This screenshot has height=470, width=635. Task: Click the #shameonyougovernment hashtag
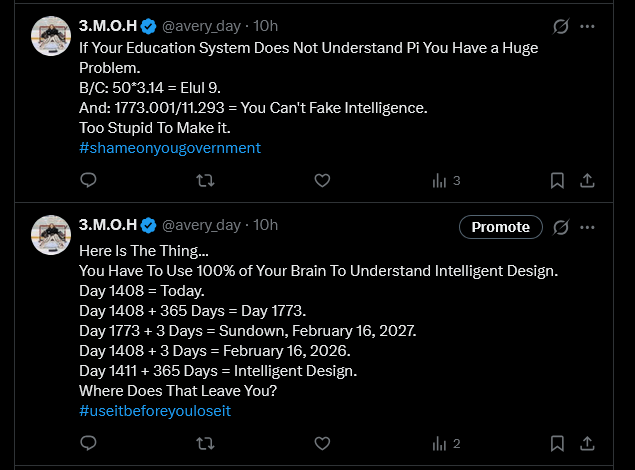tap(170, 148)
